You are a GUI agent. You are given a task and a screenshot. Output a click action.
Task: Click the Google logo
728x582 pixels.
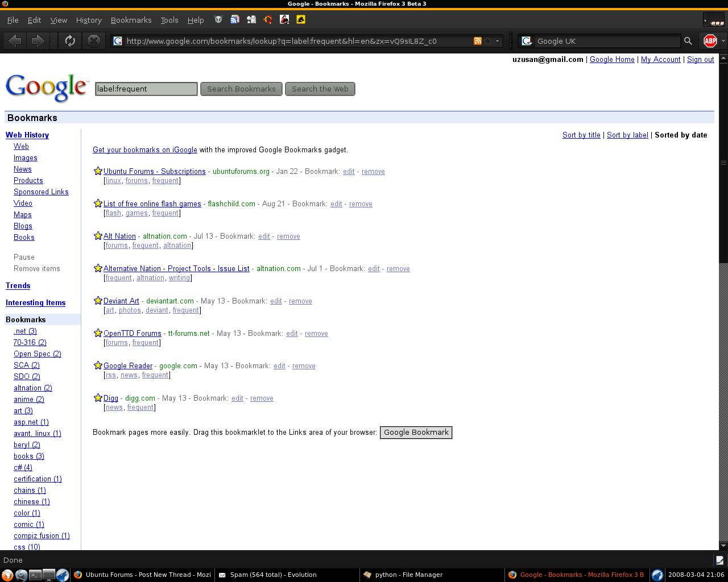[47, 88]
